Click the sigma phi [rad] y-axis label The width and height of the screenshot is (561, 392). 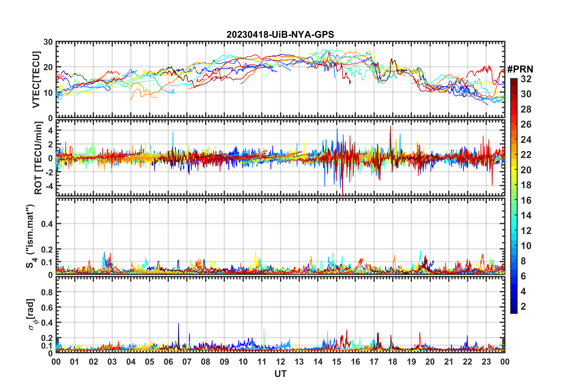[x=32, y=314]
